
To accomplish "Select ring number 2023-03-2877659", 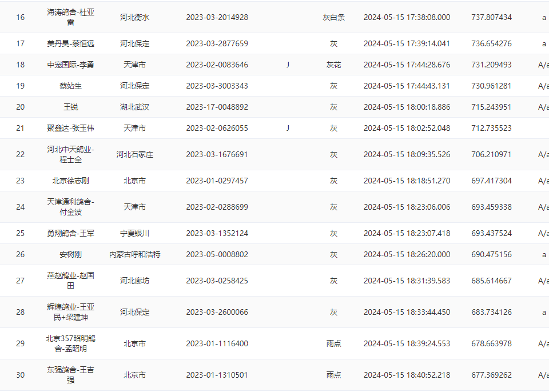I will point(217,43).
